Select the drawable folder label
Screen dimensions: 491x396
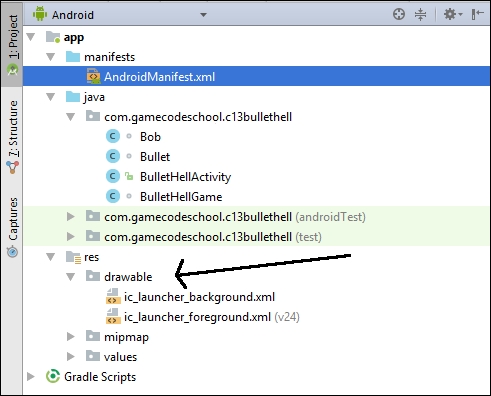pyautogui.click(x=128, y=277)
